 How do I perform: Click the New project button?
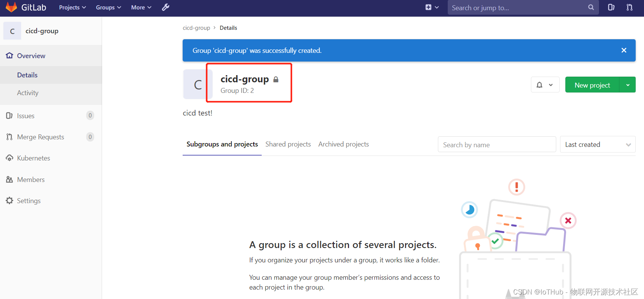(x=592, y=85)
